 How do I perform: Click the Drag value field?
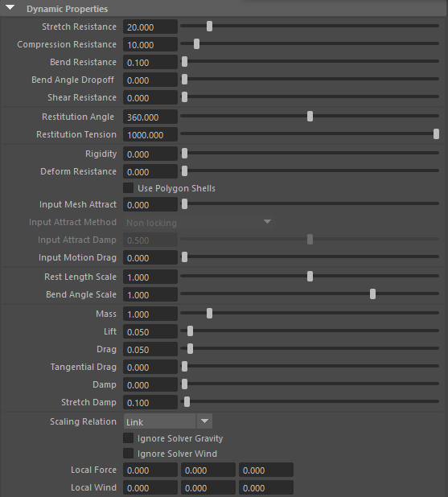[x=150, y=350]
